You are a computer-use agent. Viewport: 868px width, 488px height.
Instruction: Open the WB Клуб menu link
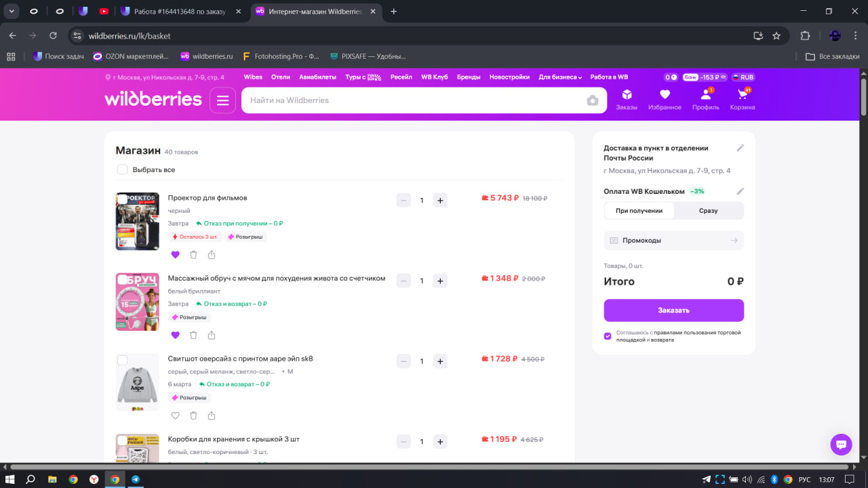tap(435, 77)
